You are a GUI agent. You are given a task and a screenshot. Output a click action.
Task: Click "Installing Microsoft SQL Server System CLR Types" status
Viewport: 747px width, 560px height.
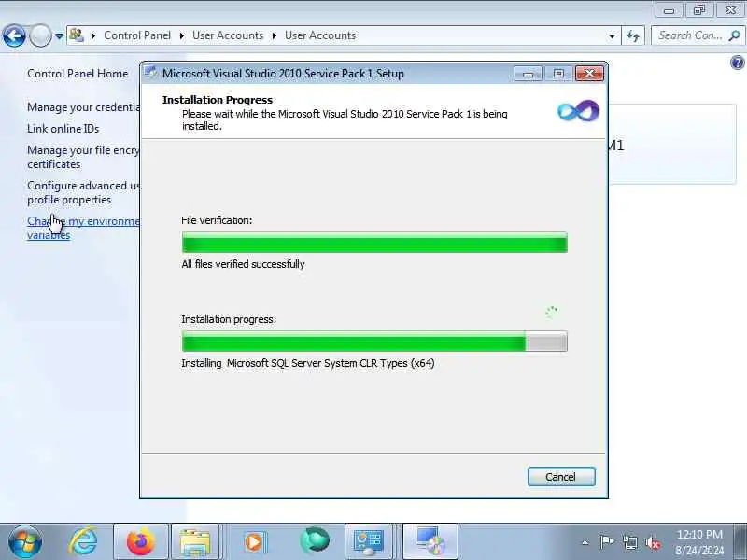(x=308, y=363)
